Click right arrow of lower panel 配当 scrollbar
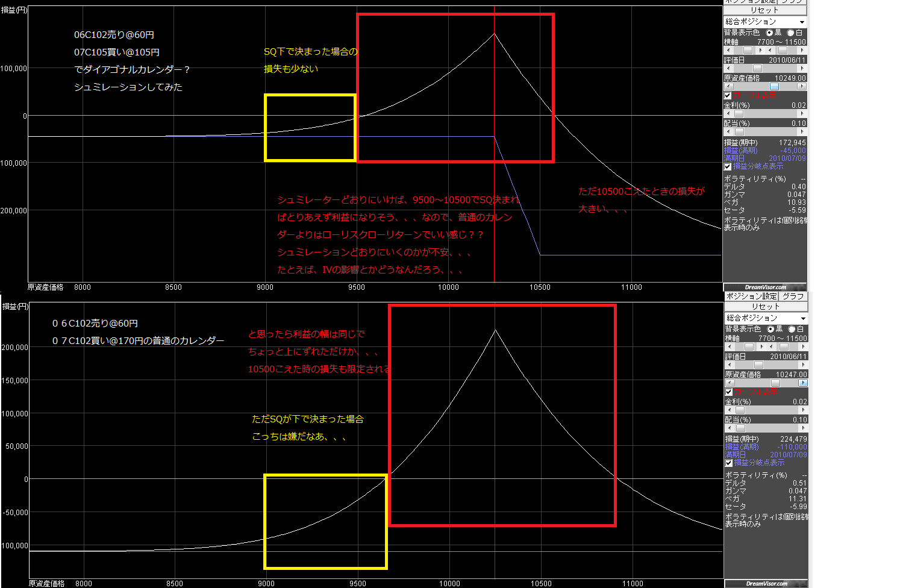900x588 pixels. coord(803,428)
